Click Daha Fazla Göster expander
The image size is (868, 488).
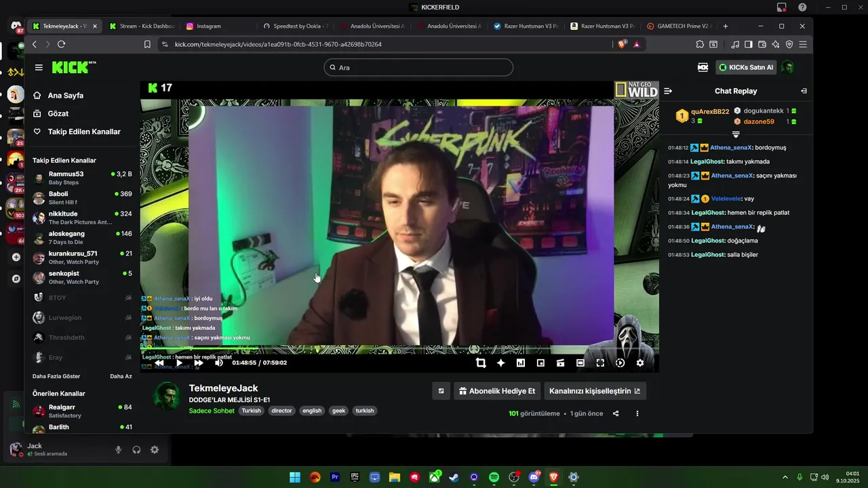pos(56,376)
